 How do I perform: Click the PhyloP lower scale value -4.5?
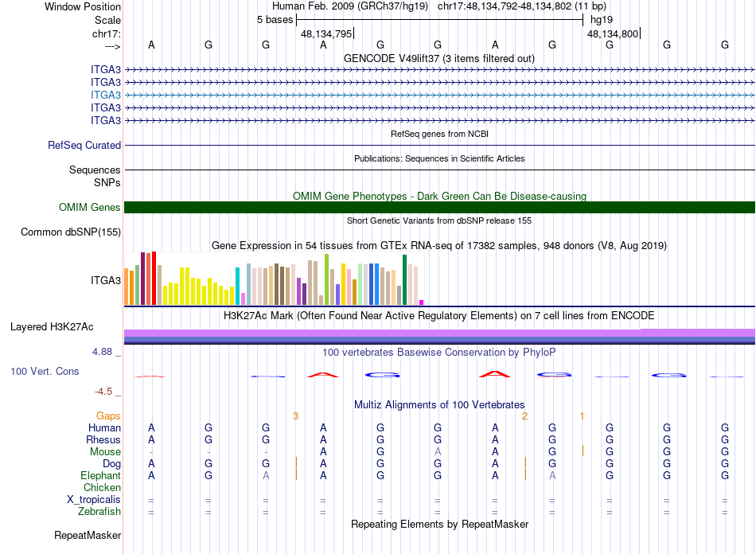click(103, 392)
